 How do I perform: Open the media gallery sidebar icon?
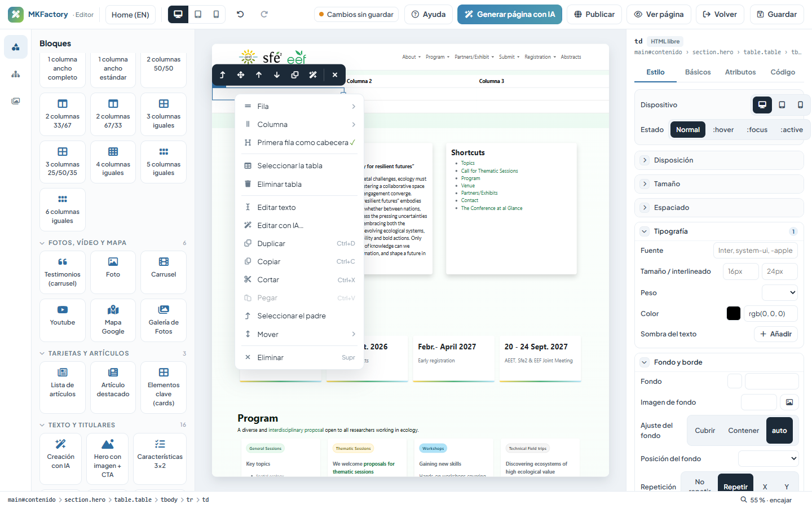point(16,101)
